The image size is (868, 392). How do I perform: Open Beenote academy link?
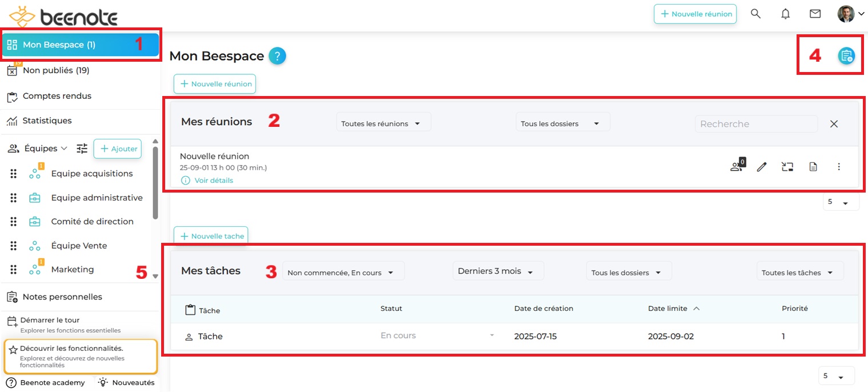[x=46, y=382]
